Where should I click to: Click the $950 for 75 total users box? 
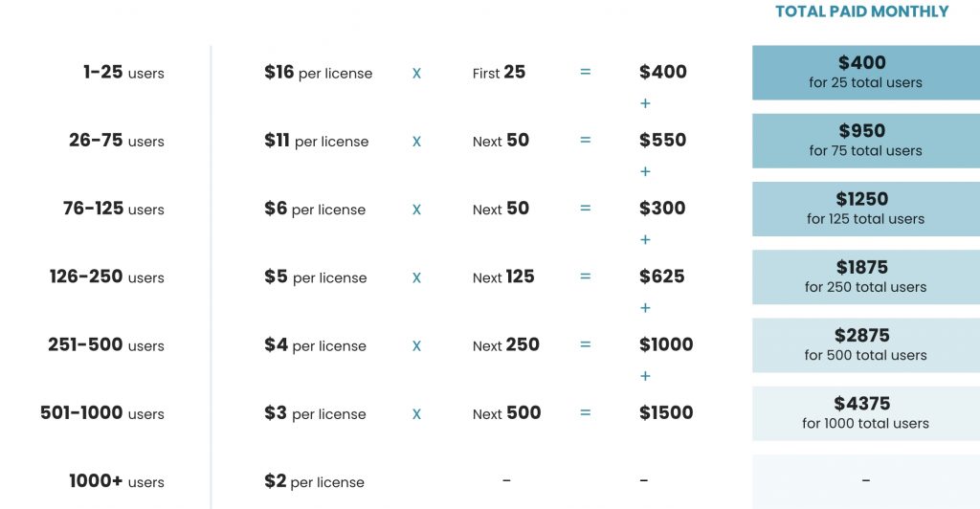click(x=865, y=141)
